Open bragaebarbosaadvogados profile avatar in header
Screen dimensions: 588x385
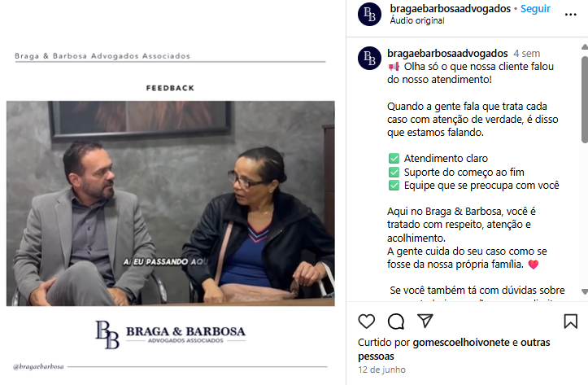pyautogui.click(x=369, y=15)
